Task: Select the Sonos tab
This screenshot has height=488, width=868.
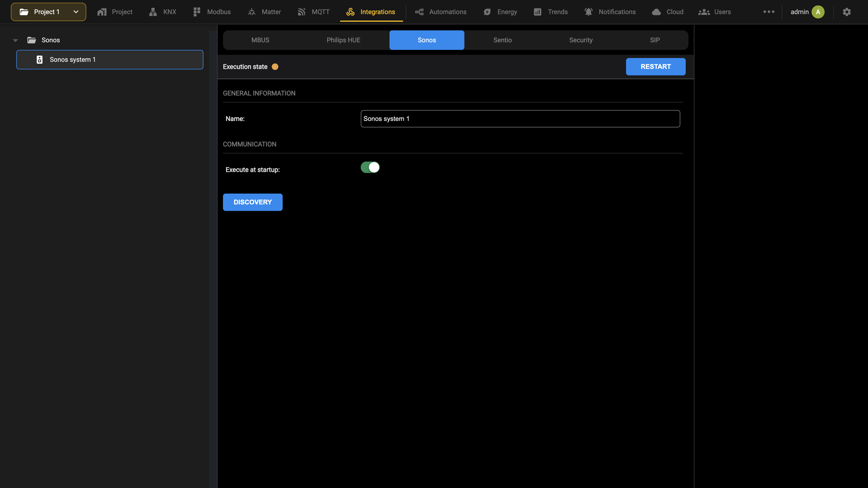Action: tap(427, 40)
